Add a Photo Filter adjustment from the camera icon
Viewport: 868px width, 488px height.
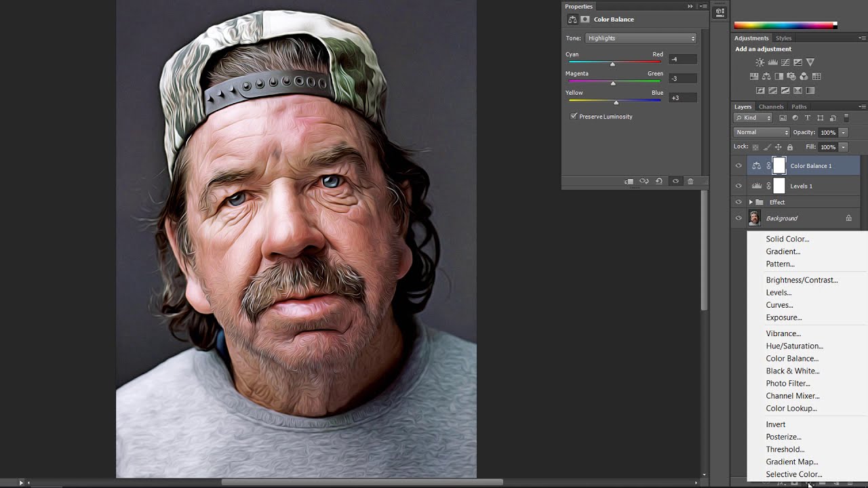pos(791,77)
